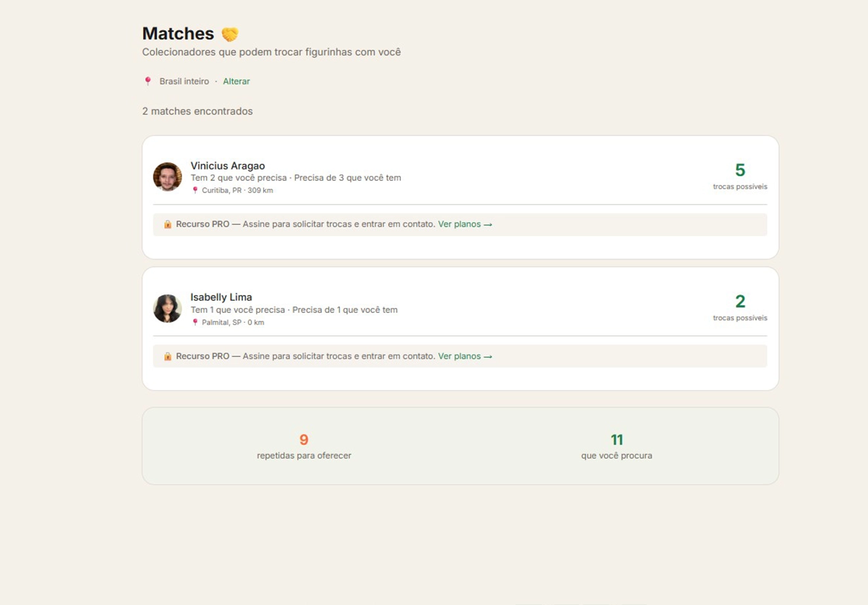Image resolution: width=868 pixels, height=605 pixels.
Task: Select Isabelly Lima's profile name
Action: (221, 297)
